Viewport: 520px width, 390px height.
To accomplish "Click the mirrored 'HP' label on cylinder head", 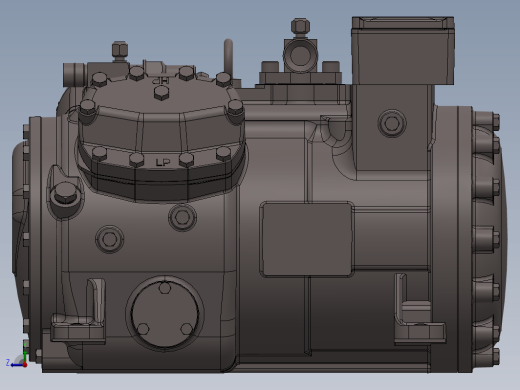I will tap(161, 80).
